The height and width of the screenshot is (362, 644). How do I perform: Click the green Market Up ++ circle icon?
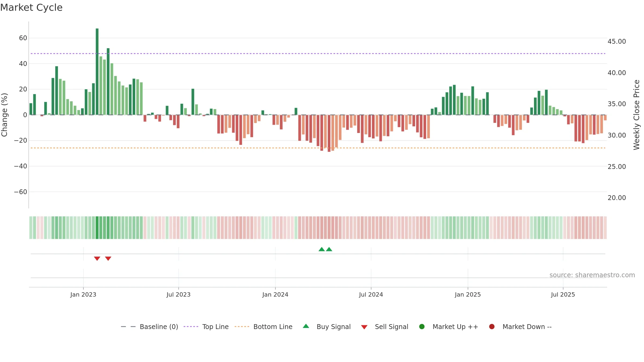(x=422, y=327)
